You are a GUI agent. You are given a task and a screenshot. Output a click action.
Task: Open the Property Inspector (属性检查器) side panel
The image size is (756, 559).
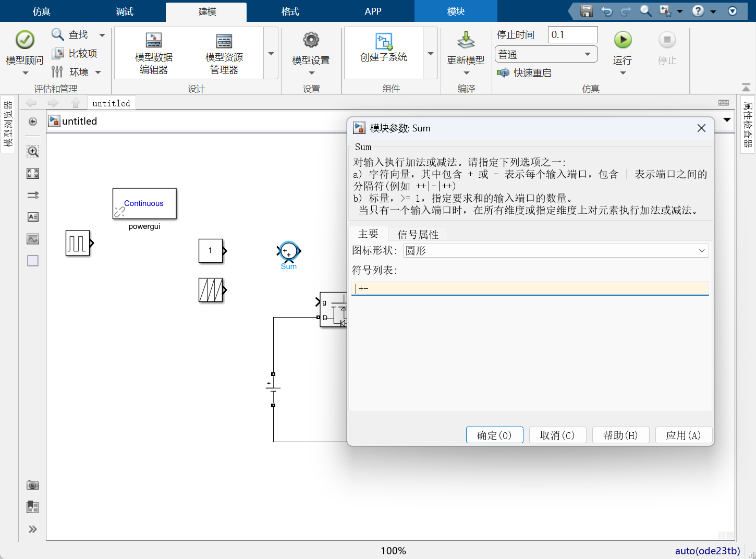click(748, 125)
